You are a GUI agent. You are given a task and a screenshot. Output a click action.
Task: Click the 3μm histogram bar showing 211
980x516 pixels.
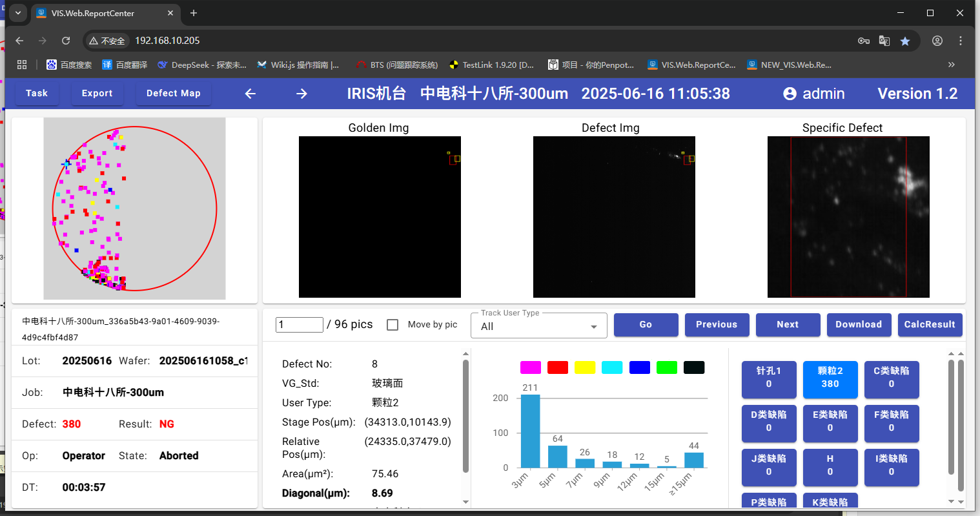click(531, 431)
